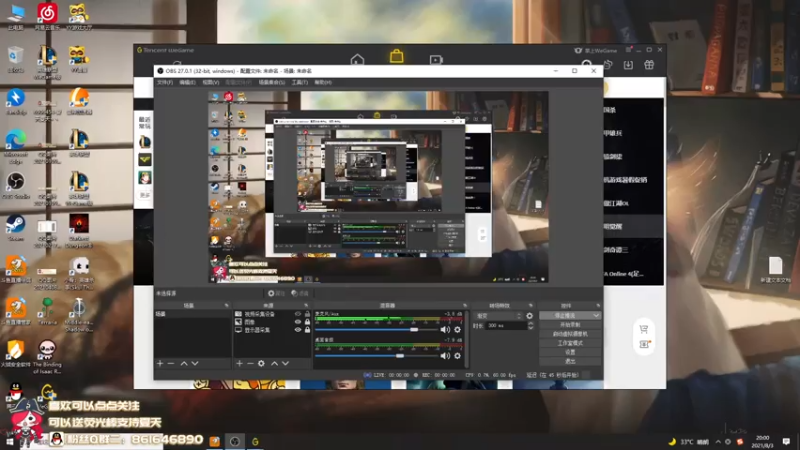The height and width of the screenshot is (450, 800).
Task: Open the WeGame video icon
Action: tap(436, 60)
